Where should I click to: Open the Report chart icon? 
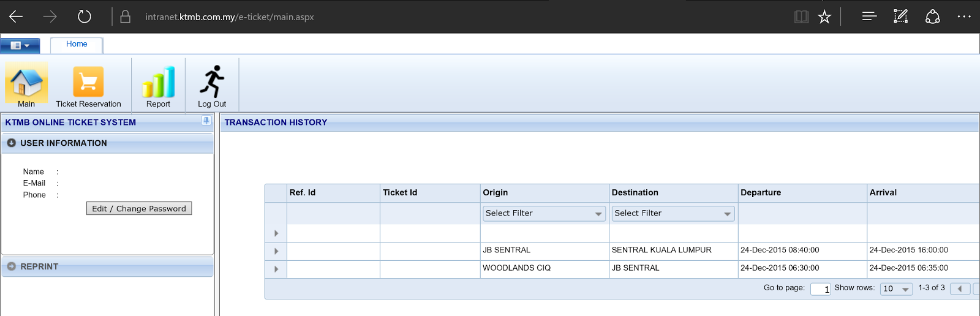[158, 83]
